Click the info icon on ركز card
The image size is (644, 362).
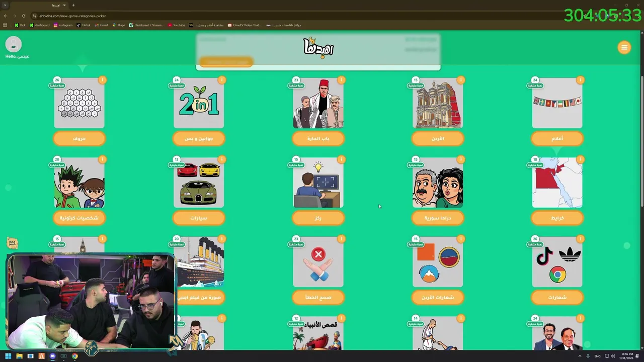point(341,159)
